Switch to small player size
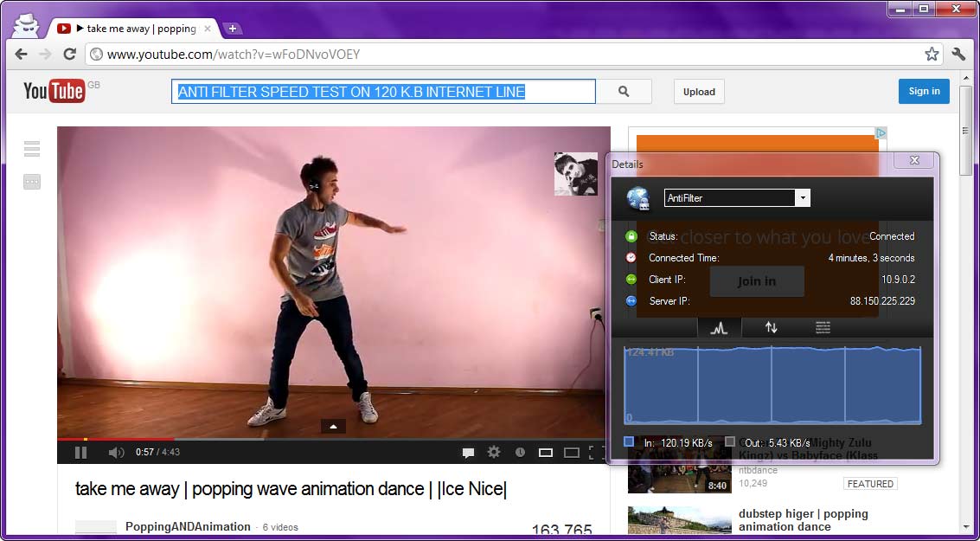This screenshot has width=980, height=541. [x=546, y=452]
